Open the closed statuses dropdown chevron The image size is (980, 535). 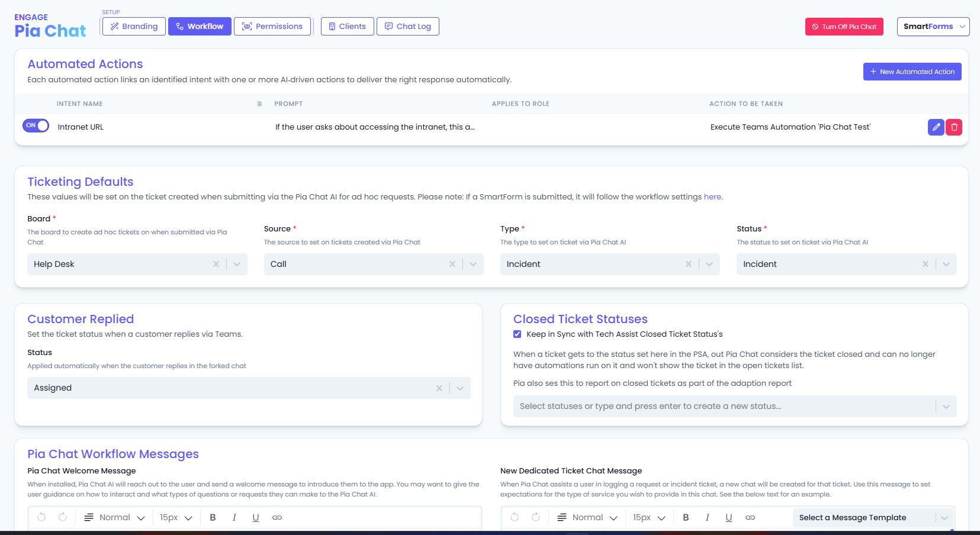(946, 407)
